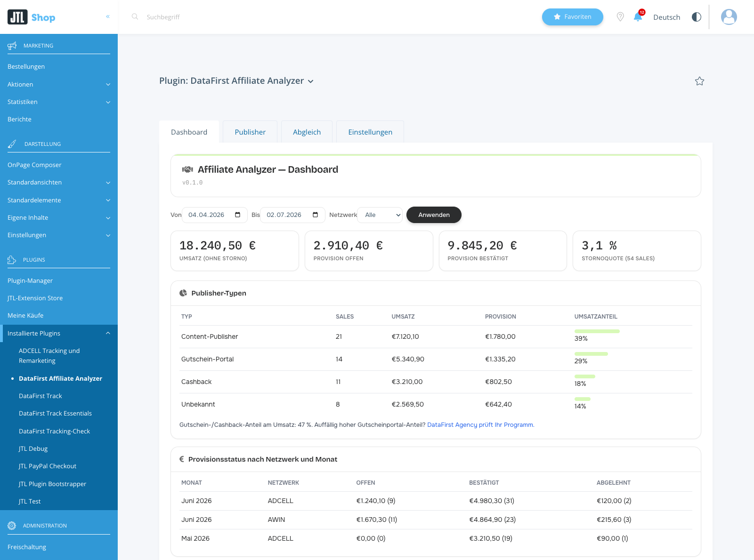Open calendar picker for Von date
The width and height of the screenshot is (754, 560).
tap(238, 215)
